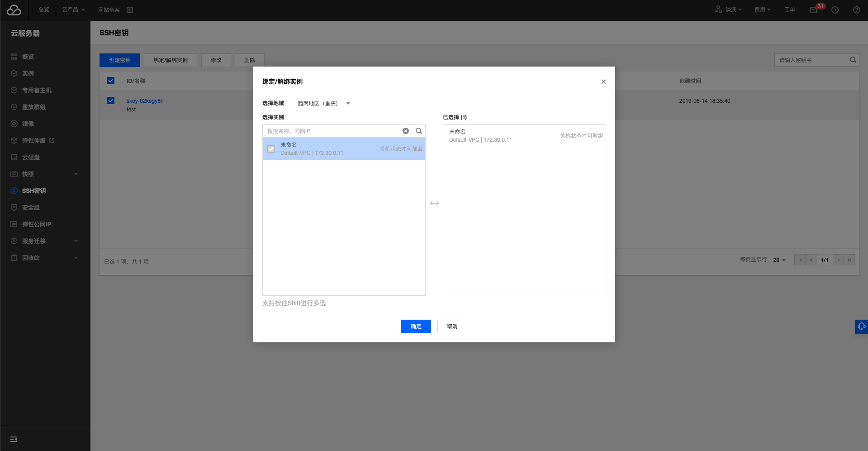Open the 工单 menu in top bar

(790, 10)
